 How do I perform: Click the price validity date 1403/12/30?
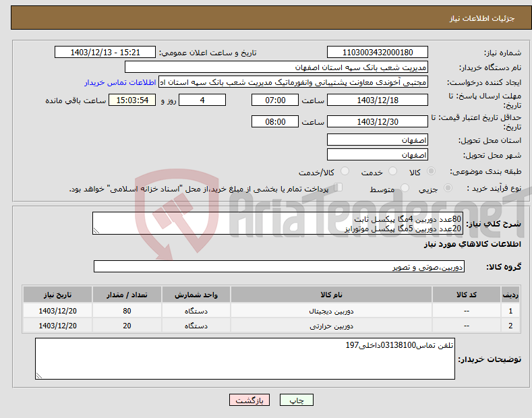[378, 121]
